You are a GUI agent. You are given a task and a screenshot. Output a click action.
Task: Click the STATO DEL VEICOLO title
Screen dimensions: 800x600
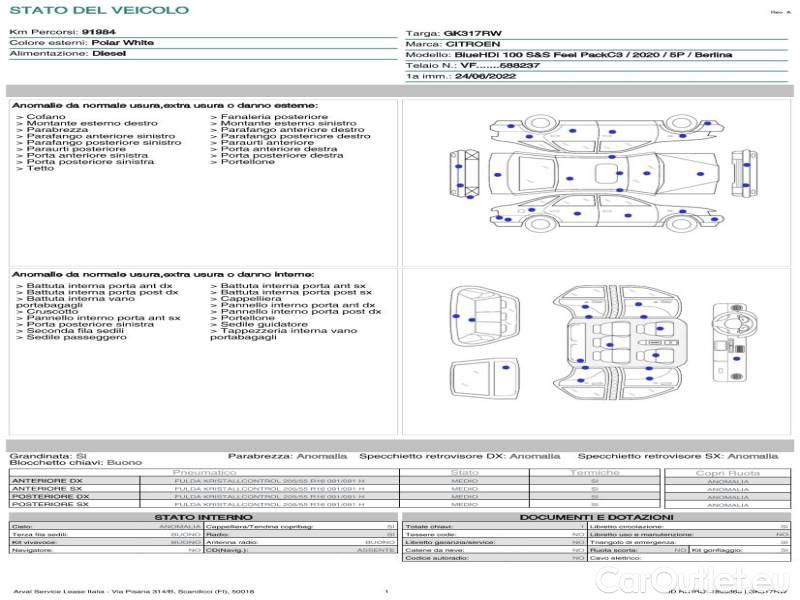(99, 10)
